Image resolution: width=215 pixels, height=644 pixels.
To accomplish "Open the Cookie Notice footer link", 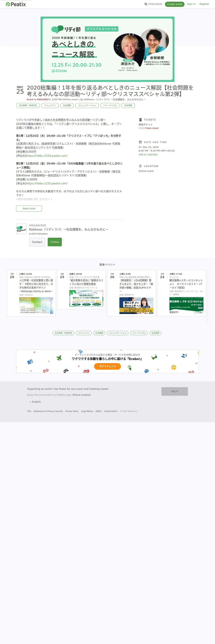I will click(111, 411).
